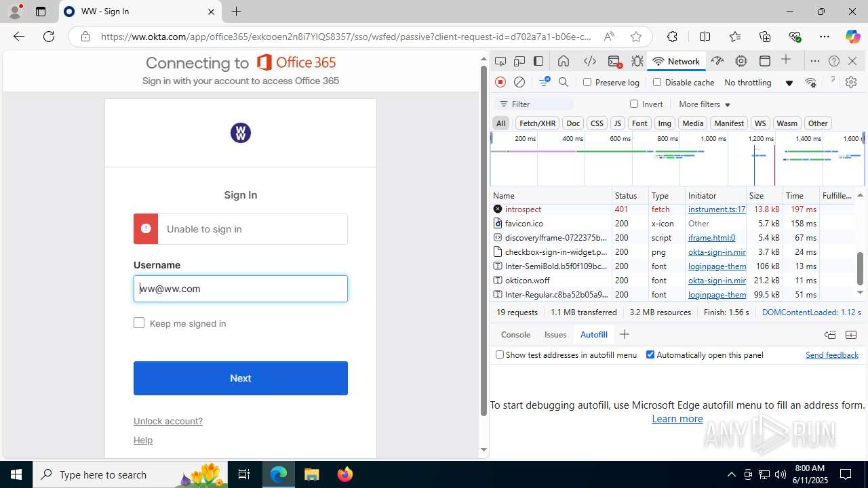The height and width of the screenshot is (488, 868).
Task: Open the Application tool
Action: pos(765,61)
